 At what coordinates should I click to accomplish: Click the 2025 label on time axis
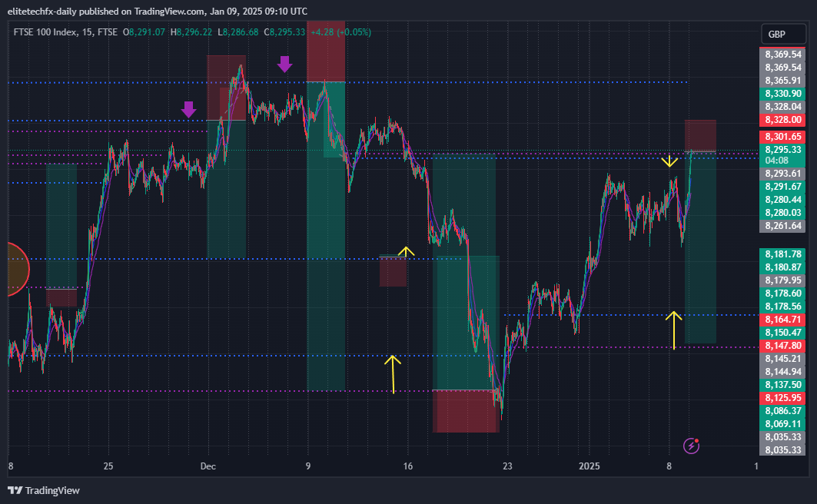click(590, 466)
